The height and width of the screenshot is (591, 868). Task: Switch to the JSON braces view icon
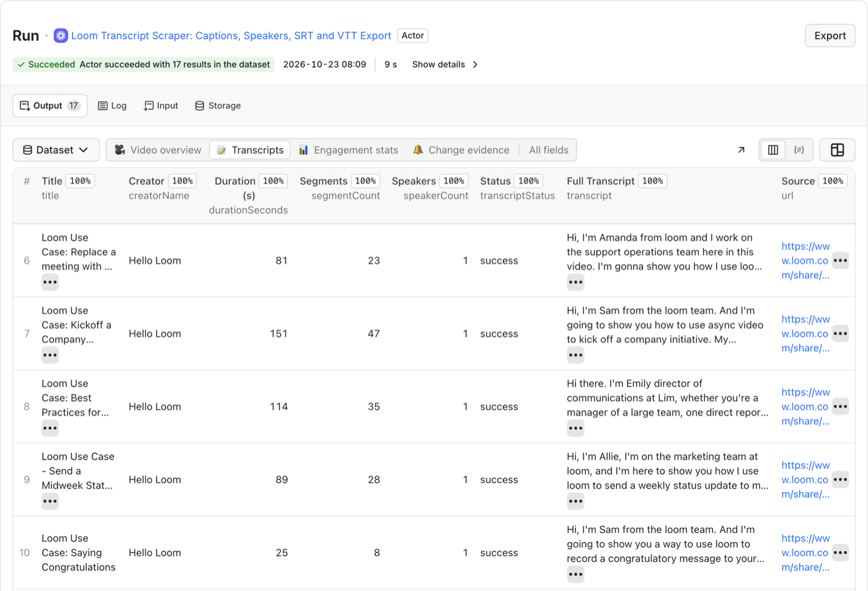[799, 150]
